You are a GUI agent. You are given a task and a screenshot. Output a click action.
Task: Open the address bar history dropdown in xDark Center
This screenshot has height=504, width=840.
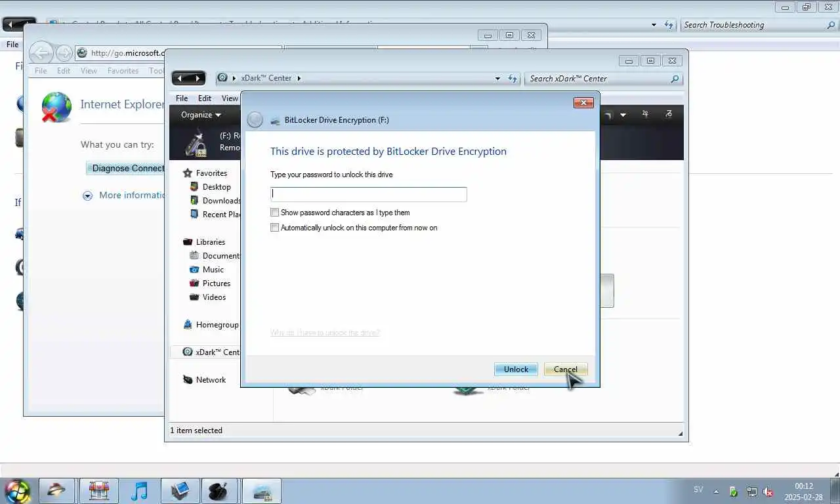click(x=497, y=79)
